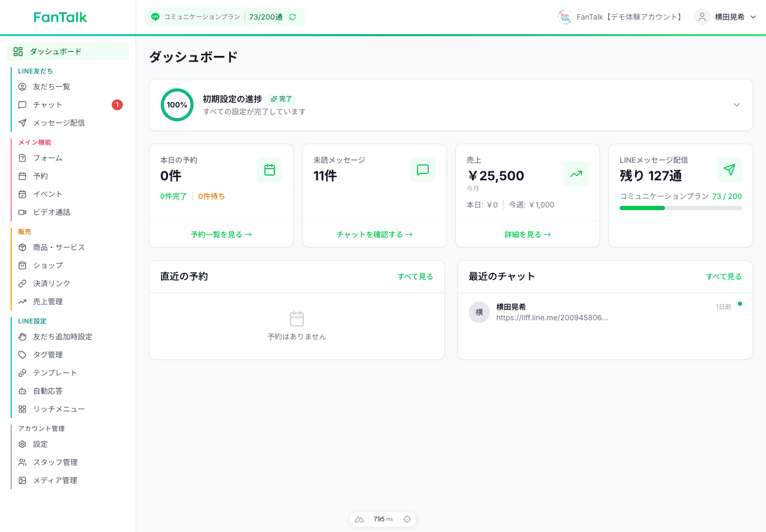Click the FanTalk demo account avatar
The height and width of the screenshot is (532, 766).
[x=564, y=17]
